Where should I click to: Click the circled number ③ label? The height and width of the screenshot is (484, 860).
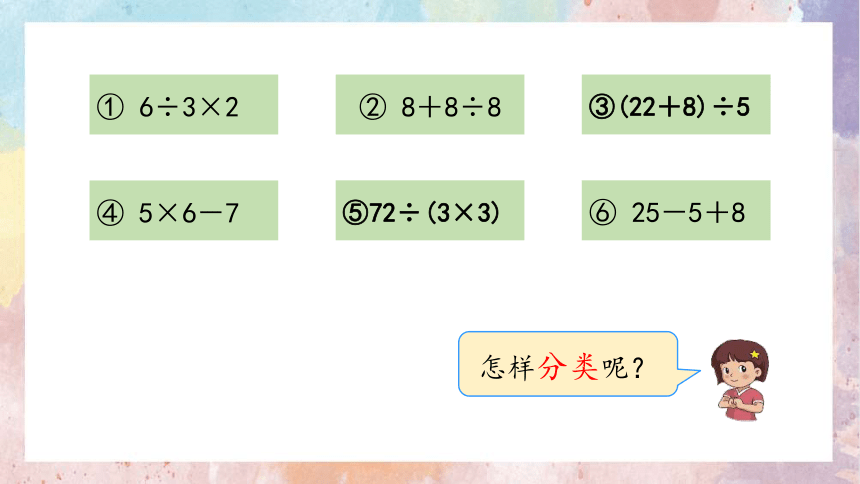[602, 107]
